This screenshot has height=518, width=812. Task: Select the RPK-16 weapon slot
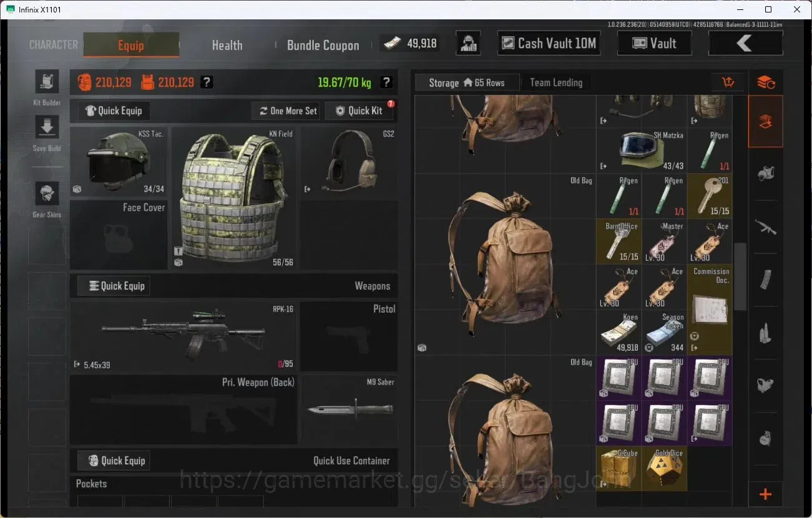(183, 337)
